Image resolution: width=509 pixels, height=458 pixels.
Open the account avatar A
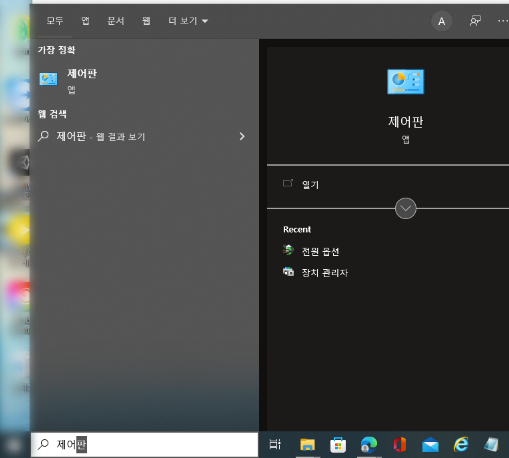click(441, 21)
